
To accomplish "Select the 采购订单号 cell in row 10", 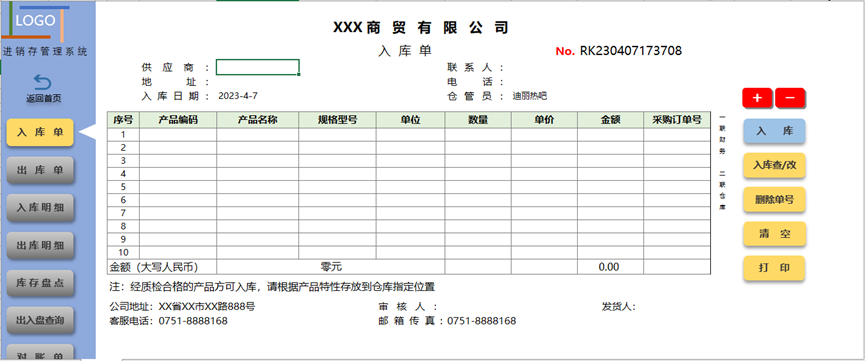I will coord(677,252).
